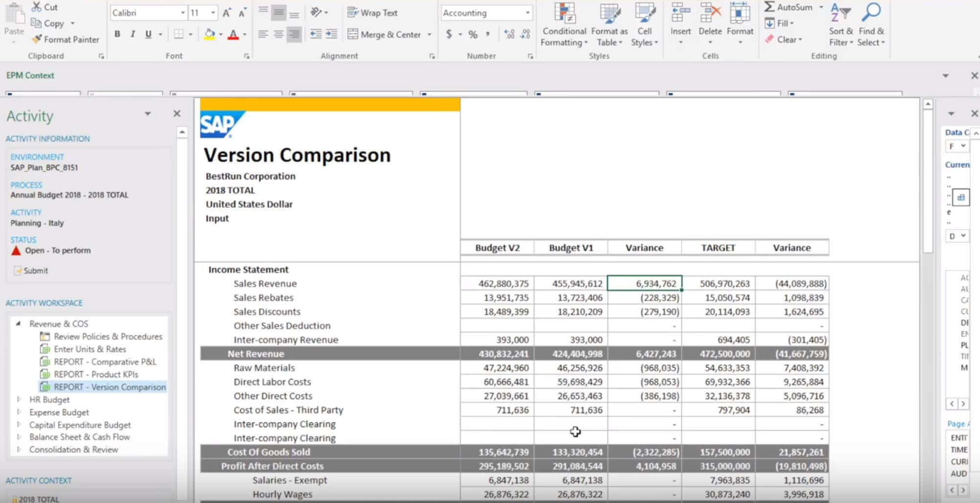This screenshot has width=980, height=503.
Task: Expand the HR Budget node
Action: [19, 399]
